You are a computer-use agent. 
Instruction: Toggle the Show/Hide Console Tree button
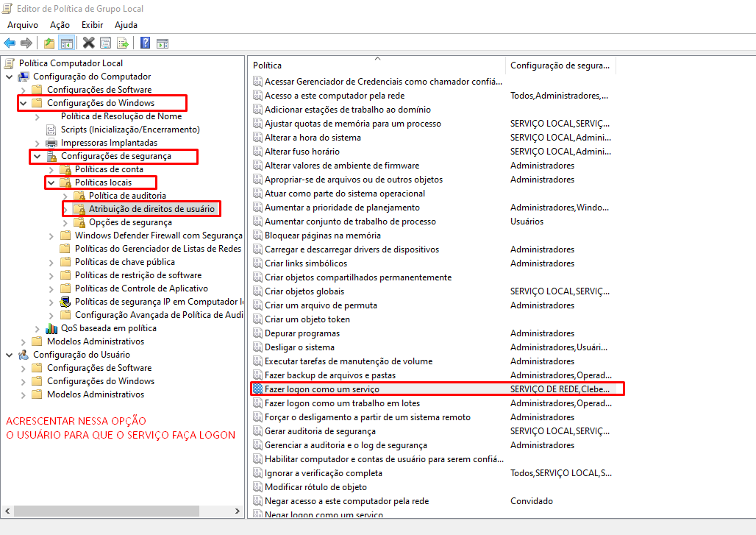coord(66,43)
